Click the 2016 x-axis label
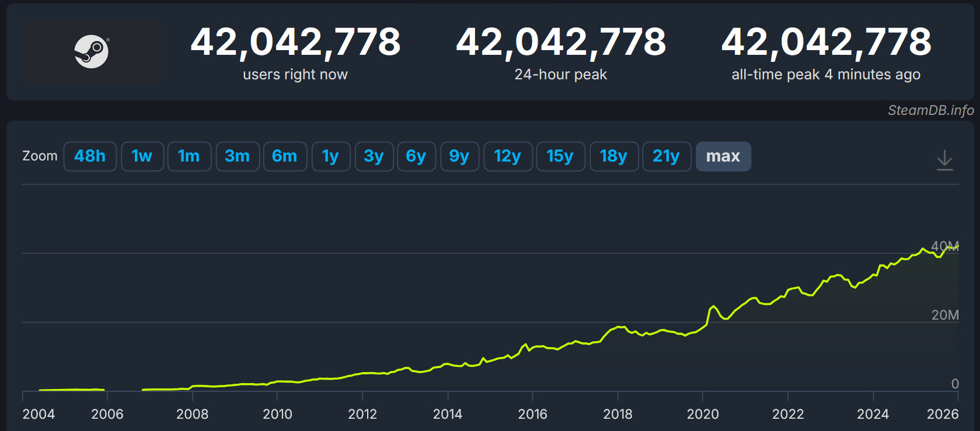 pyautogui.click(x=533, y=414)
